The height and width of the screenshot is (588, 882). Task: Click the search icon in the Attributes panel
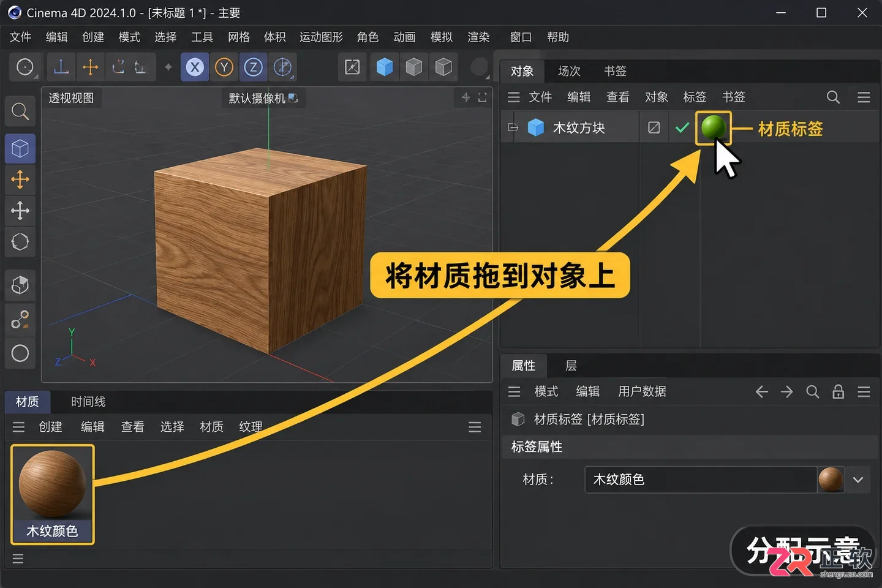click(x=813, y=391)
